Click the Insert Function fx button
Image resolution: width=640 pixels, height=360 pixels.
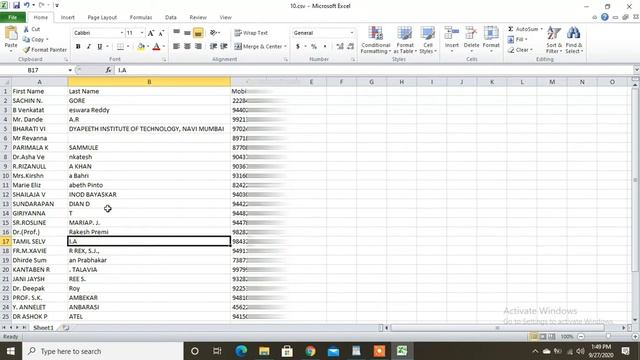tap(108, 70)
